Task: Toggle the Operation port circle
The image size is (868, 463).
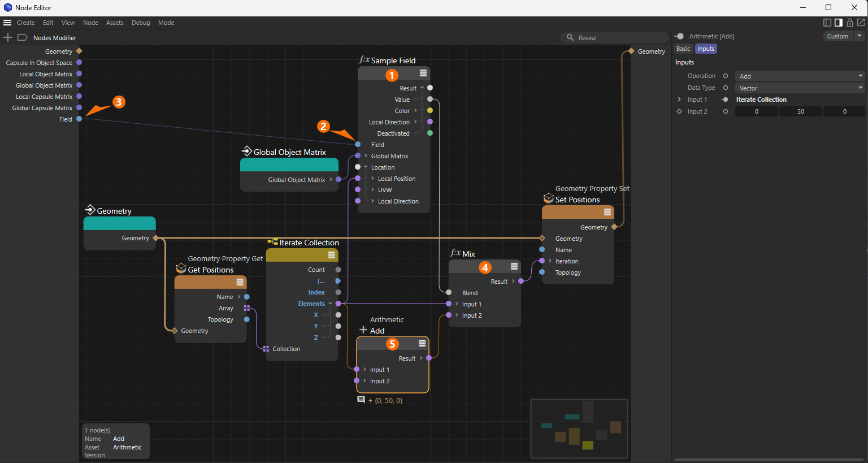Action: (726, 76)
